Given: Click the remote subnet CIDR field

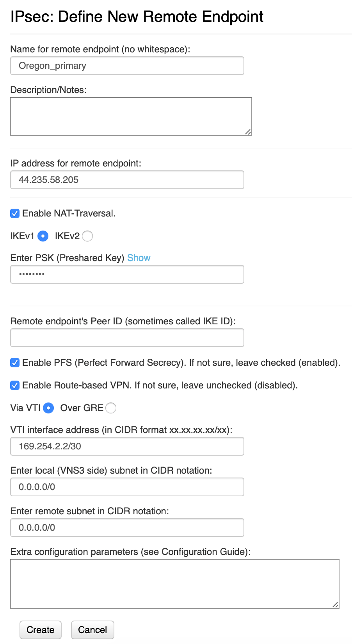Looking at the screenshot, I should (127, 527).
